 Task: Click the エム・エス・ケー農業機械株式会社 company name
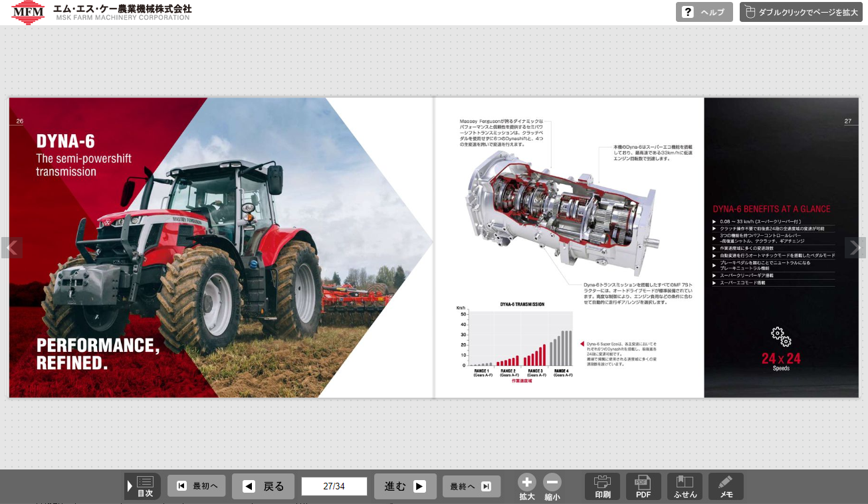[x=123, y=9]
